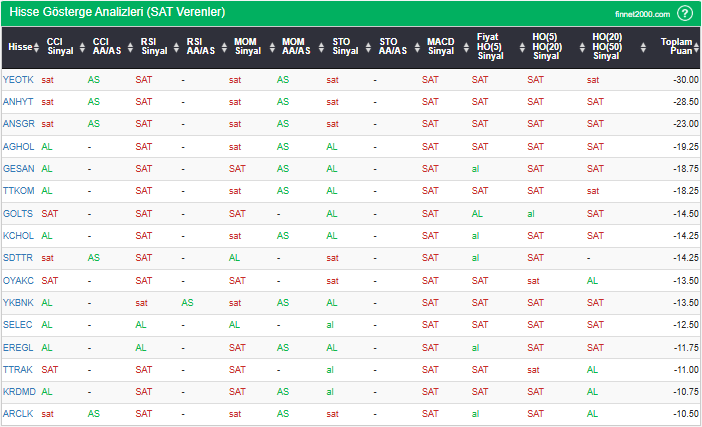This screenshot has width=702, height=427.
Task: Sort by HO(20) HO(50) Sinyal arrows
Action: [643, 47]
